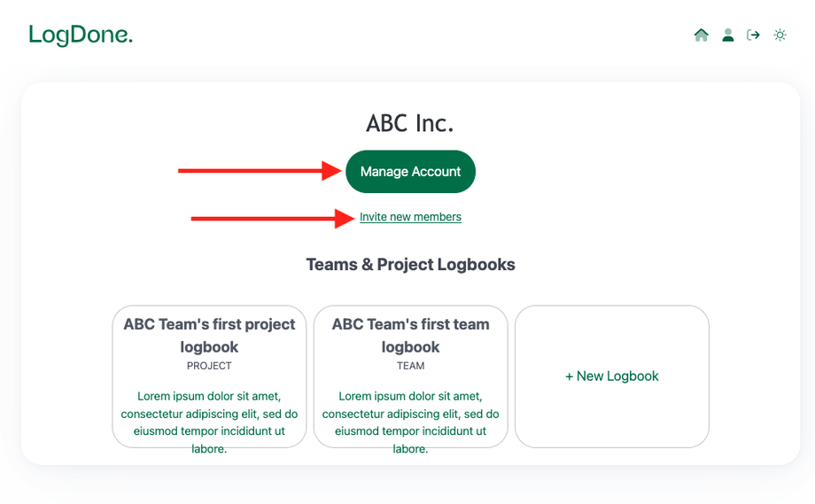
Task: Select the TEAM label on second card
Action: tap(410, 366)
